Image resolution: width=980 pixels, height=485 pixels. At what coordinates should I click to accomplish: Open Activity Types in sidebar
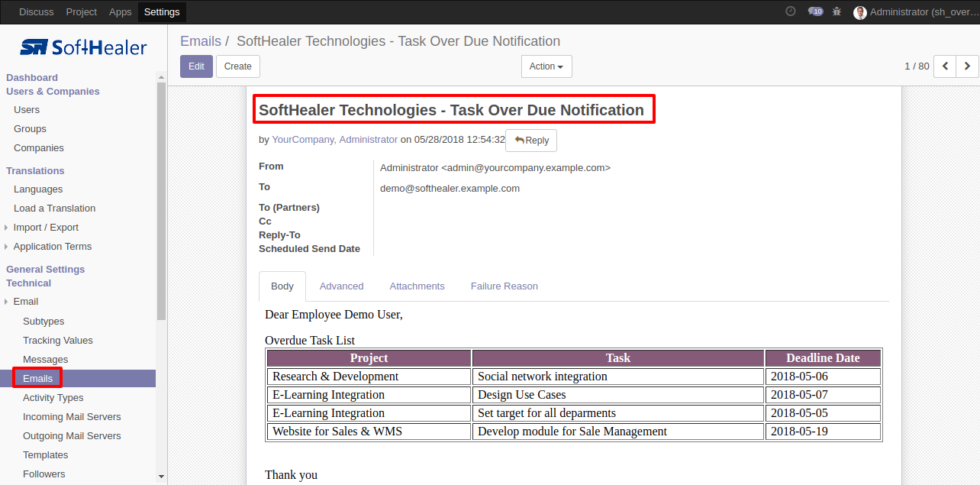click(53, 398)
